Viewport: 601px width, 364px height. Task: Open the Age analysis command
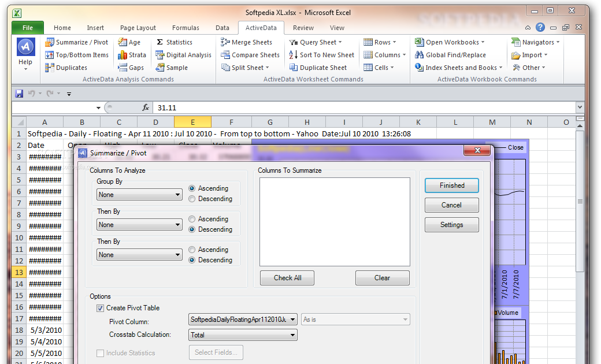click(x=129, y=42)
